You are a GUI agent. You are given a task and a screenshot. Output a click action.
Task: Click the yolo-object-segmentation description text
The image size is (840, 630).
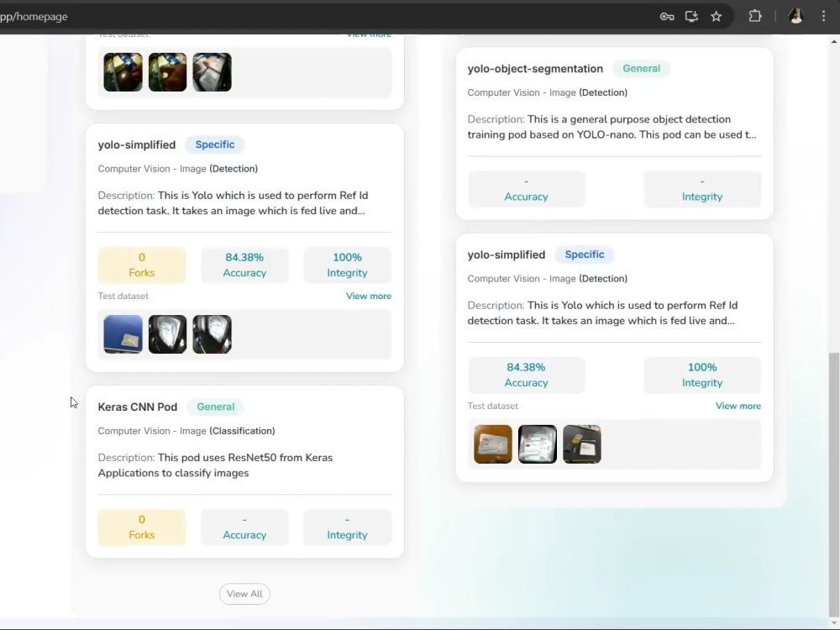[x=612, y=127]
